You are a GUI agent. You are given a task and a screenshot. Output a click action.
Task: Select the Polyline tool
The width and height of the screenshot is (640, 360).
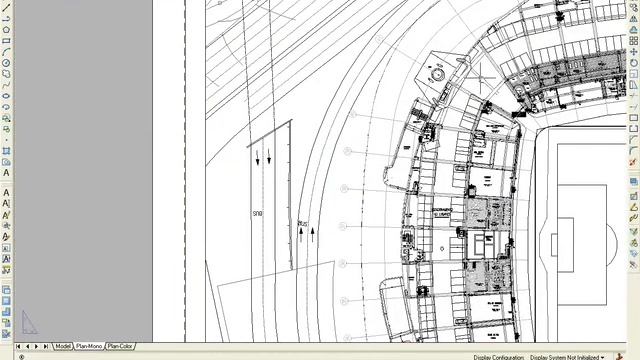tap(6, 19)
